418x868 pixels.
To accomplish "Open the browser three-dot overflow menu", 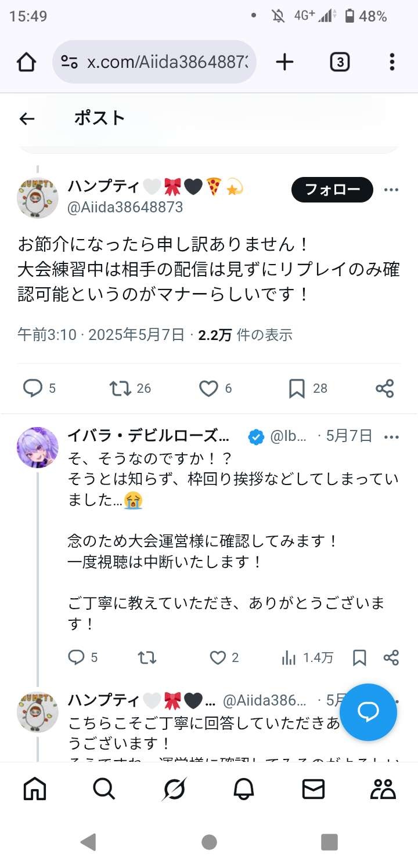I will coord(392,62).
